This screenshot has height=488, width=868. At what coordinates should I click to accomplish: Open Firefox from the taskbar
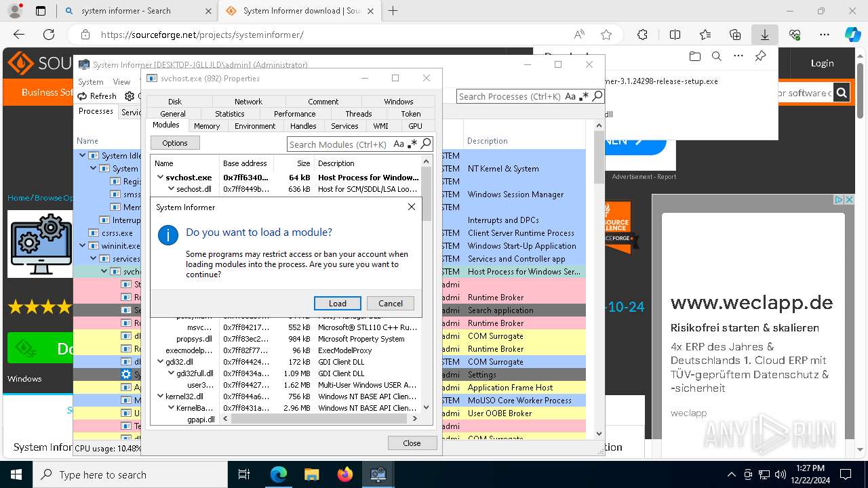tap(344, 474)
